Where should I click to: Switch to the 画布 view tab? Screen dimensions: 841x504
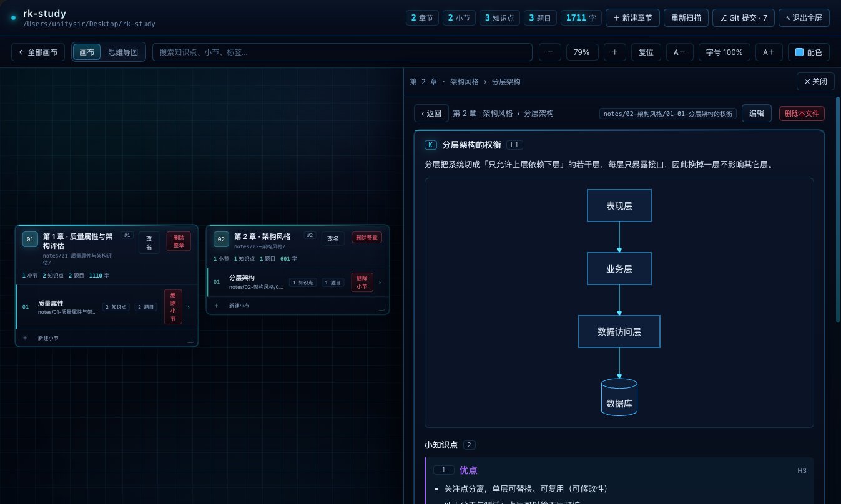tap(87, 52)
